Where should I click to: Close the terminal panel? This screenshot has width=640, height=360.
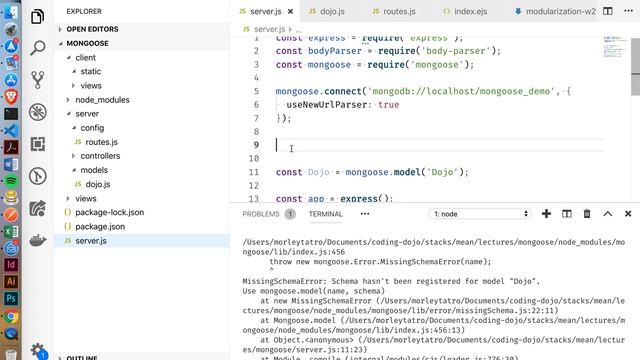point(628,213)
